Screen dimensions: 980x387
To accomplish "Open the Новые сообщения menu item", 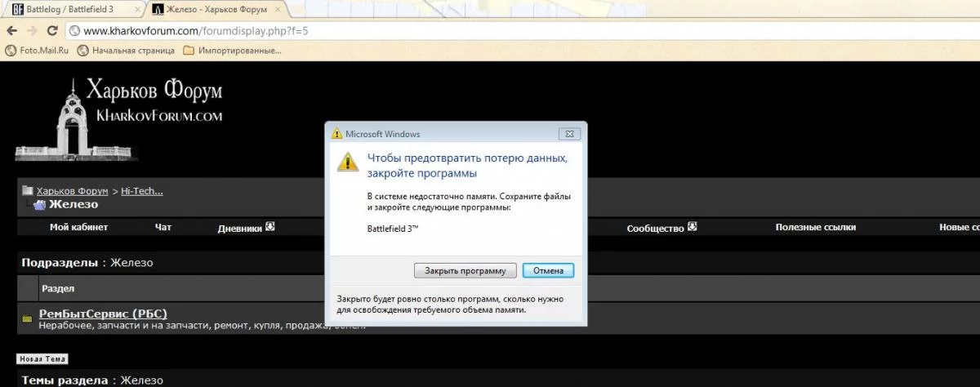I will point(959,228).
